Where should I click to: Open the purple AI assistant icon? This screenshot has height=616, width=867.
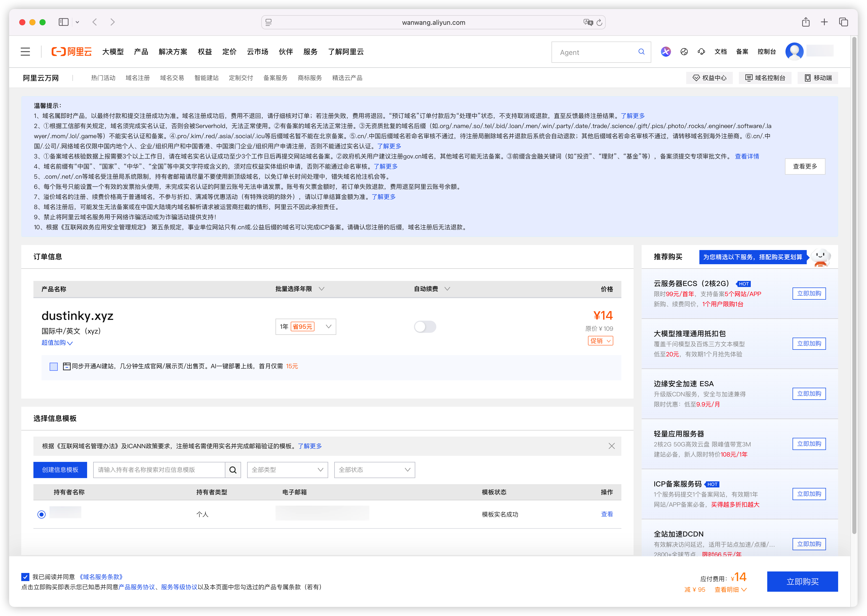(x=665, y=52)
